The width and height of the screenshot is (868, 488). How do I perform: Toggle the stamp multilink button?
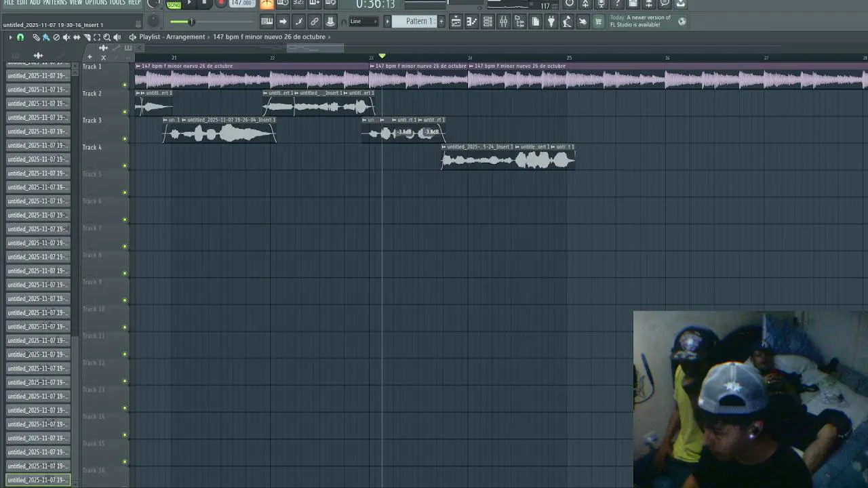coord(330,22)
